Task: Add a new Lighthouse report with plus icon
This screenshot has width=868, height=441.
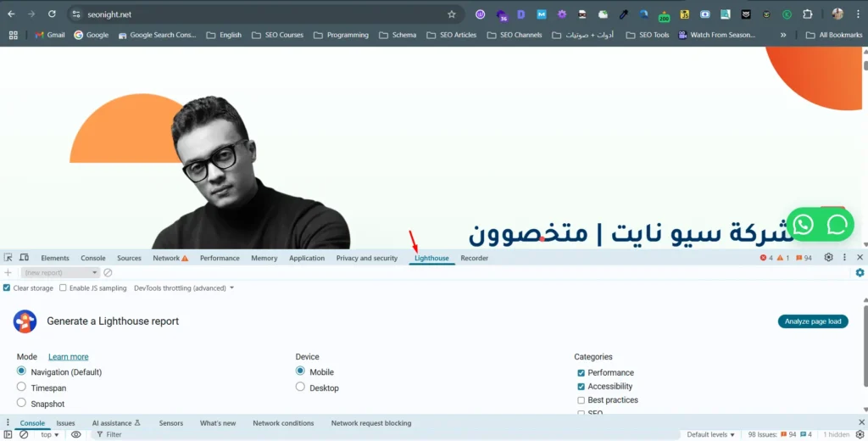Action: pos(8,272)
